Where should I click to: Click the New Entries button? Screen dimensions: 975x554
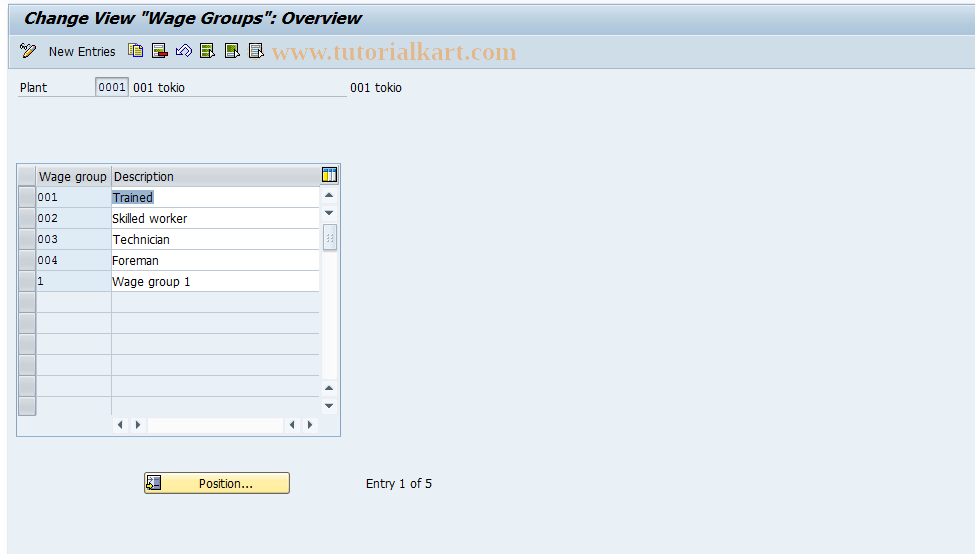pyautogui.click(x=82, y=52)
